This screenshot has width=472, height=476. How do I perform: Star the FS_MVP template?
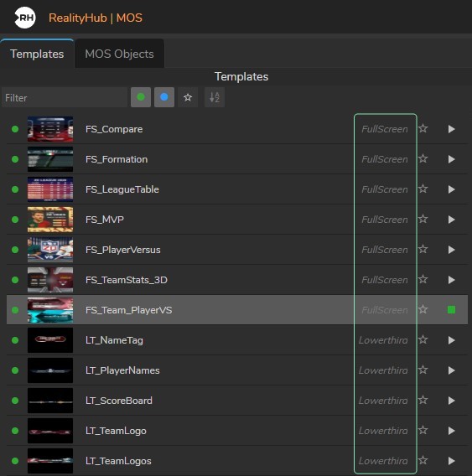click(x=423, y=220)
